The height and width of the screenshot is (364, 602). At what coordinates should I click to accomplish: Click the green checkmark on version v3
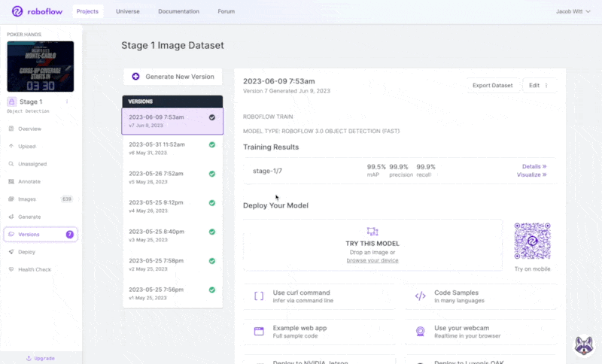212,232
